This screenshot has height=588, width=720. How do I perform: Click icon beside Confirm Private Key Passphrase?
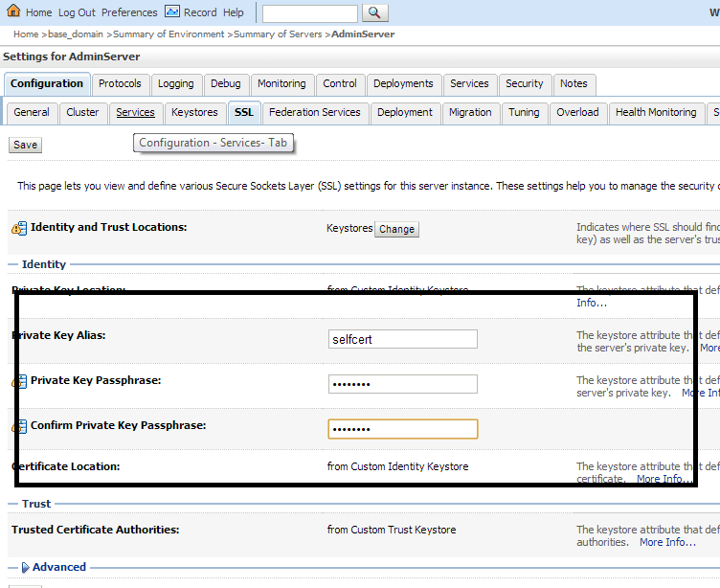coord(19,426)
